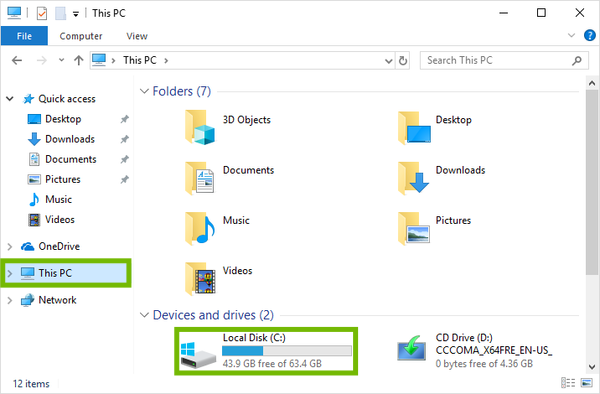This screenshot has width=600, height=394.
Task: Click the Local Disk (C:) usage bar
Action: tap(287, 351)
